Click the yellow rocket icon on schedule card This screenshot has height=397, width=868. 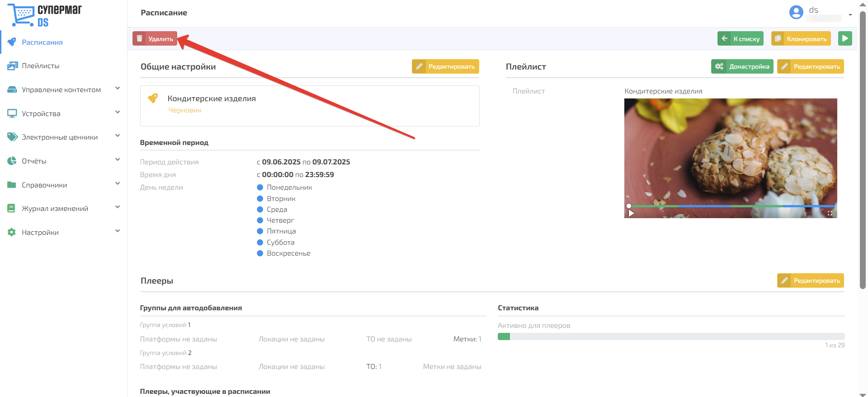pos(153,98)
